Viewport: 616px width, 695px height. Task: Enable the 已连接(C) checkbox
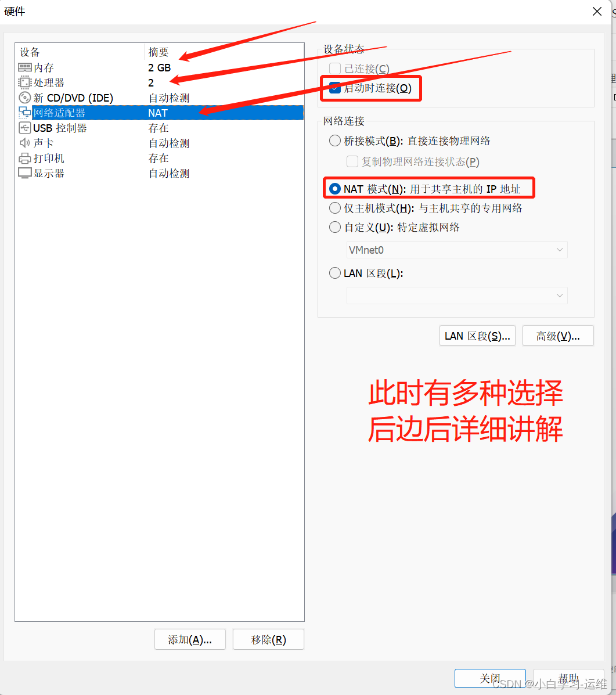(x=335, y=69)
